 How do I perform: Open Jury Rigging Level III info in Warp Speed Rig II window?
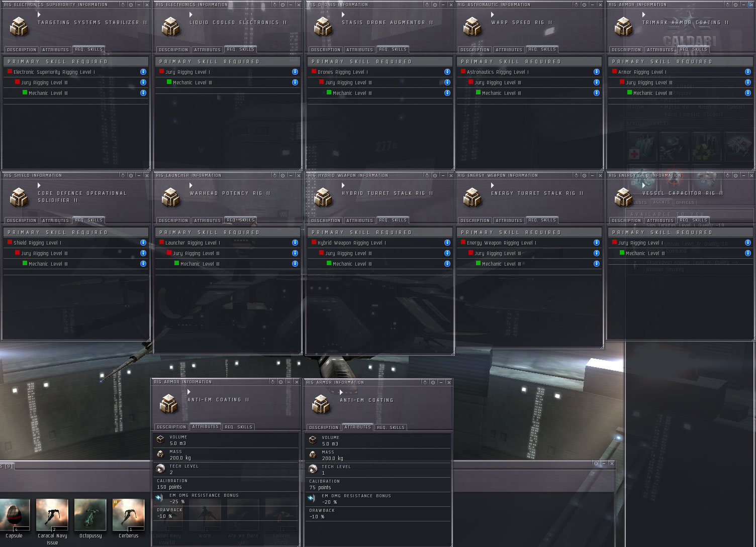pyautogui.click(x=597, y=82)
